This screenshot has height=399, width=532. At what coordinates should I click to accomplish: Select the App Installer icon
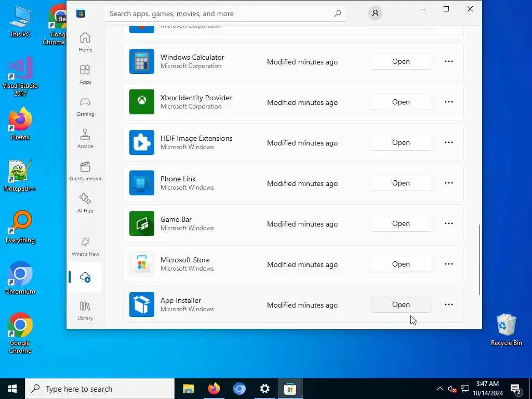tap(141, 304)
